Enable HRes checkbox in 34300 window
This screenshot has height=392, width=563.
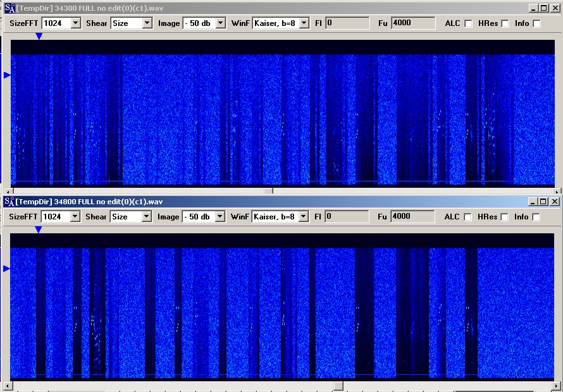505,23
